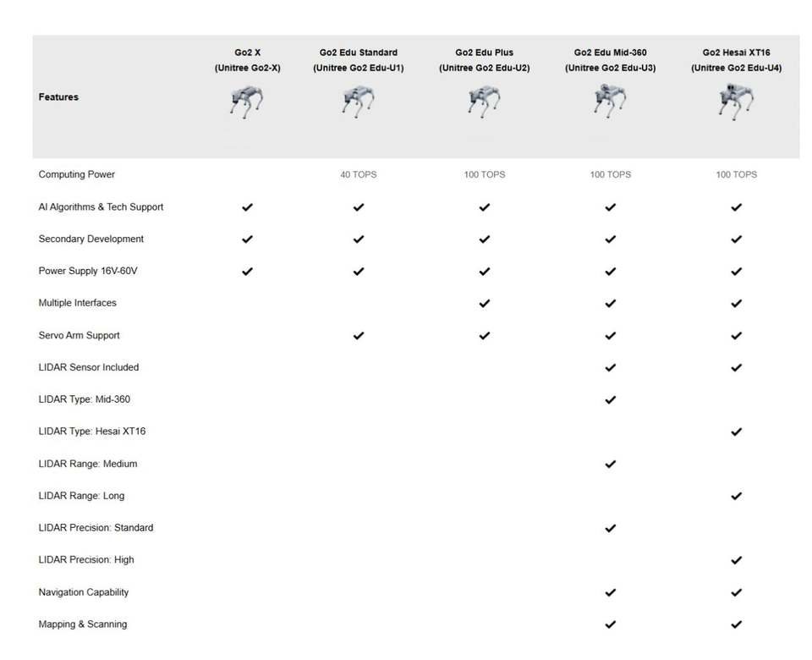Click Hesai XT16 Mapping & Scanning checkmark
Image resolution: width=812 pixels, height=660 pixels.
tap(737, 624)
